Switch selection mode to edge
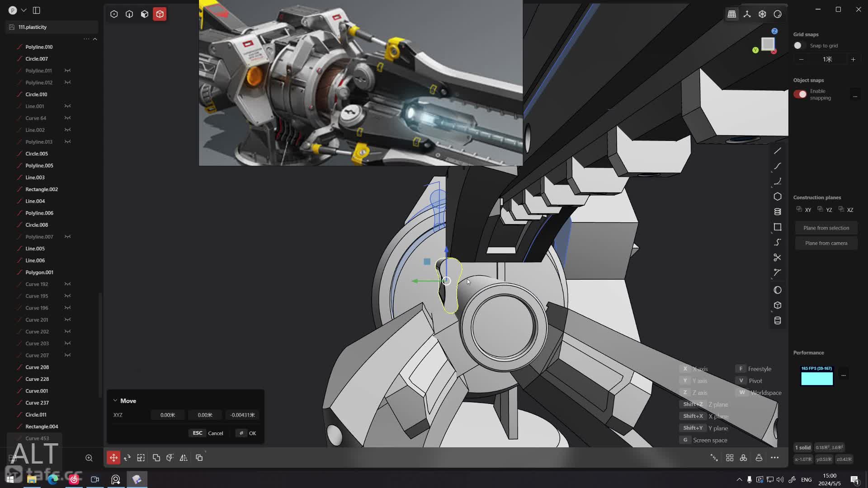The height and width of the screenshot is (488, 868). click(x=129, y=14)
